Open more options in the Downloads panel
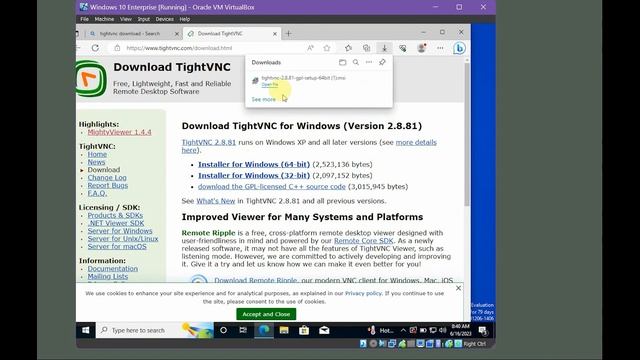The image size is (640, 360). coord(369,62)
